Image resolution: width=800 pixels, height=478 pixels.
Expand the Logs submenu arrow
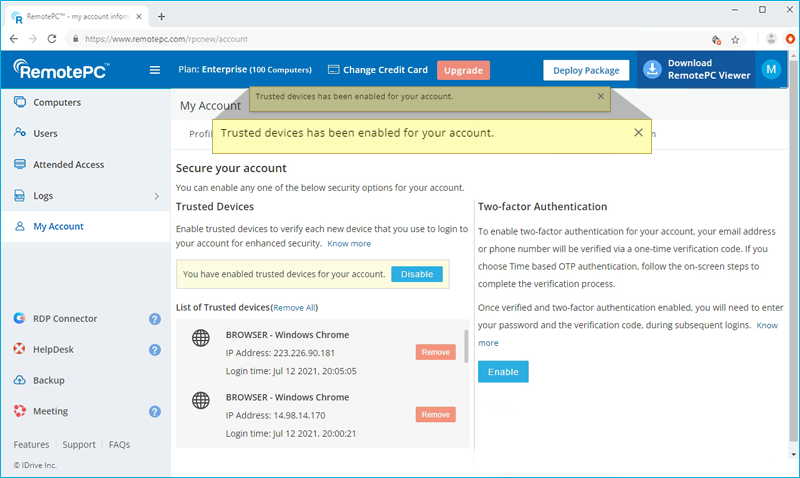(157, 196)
